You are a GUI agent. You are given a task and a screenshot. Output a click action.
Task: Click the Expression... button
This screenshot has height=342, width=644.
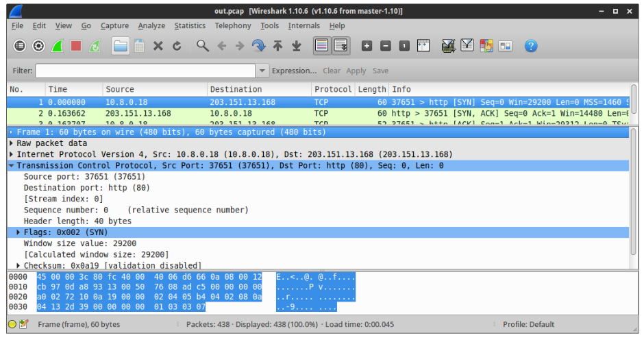[294, 71]
